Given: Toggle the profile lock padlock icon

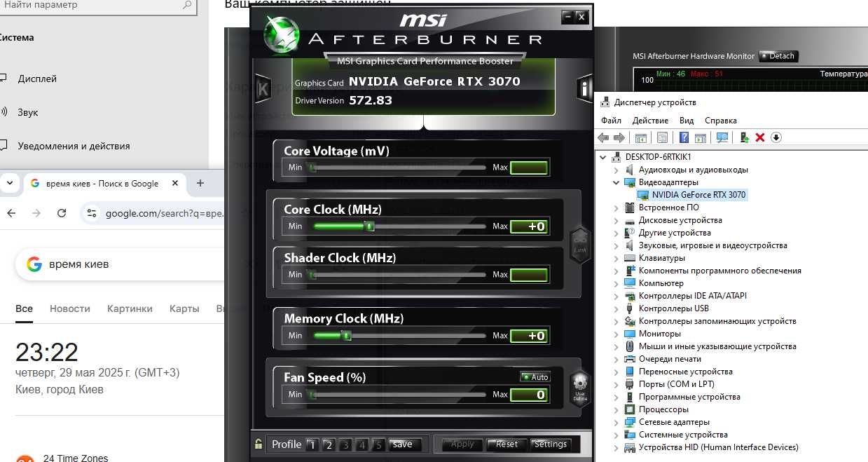Looking at the screenshot, I should (259, 444).
